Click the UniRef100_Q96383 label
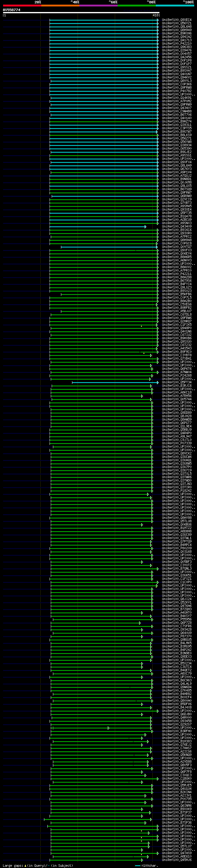This screenshot has width=197, height=868. pyautogui.click(x=177, y=47)
